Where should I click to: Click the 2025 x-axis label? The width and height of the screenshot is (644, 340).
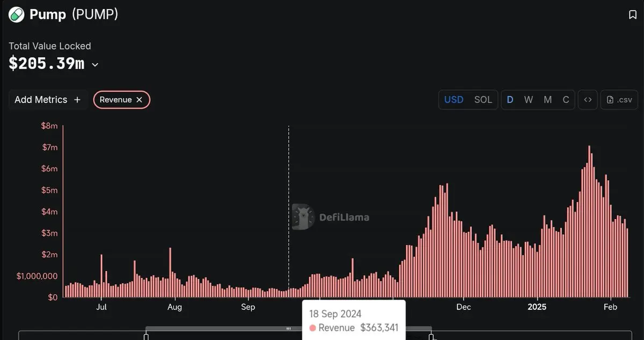click(537, 307)
